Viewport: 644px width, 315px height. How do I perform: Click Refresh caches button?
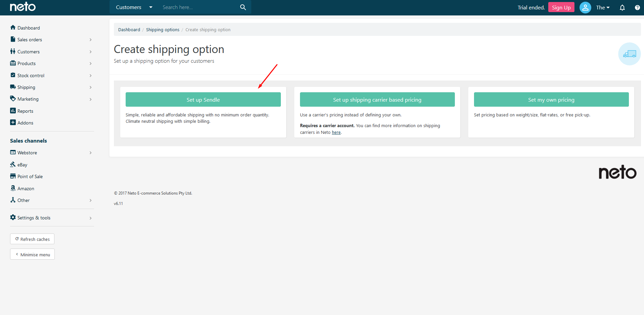32,239
